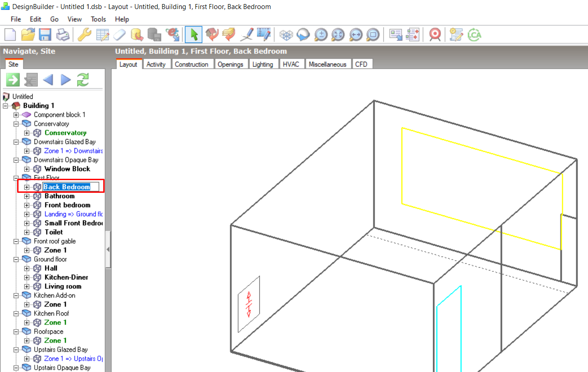Open the File menu
The image size is (588, 372).
(16, 19)
